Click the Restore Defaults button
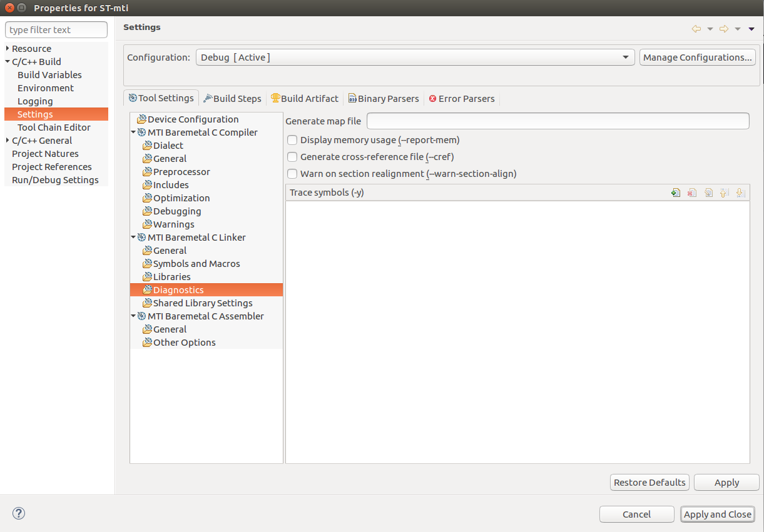The image size is (764, 532). click(649, 483)
